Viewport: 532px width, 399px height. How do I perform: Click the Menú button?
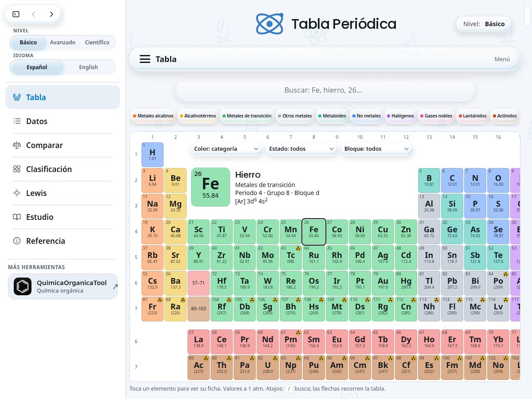pyautogui.click(x=502, y=59)
